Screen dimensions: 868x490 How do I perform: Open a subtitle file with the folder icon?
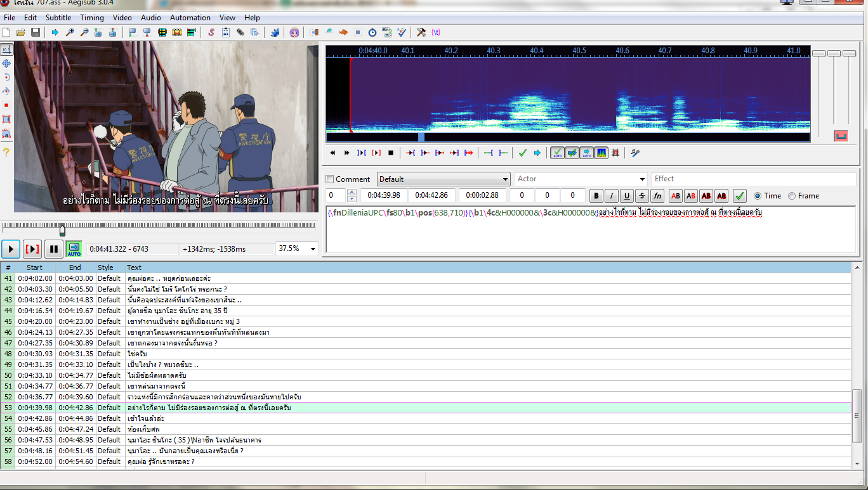click(21, 32)
